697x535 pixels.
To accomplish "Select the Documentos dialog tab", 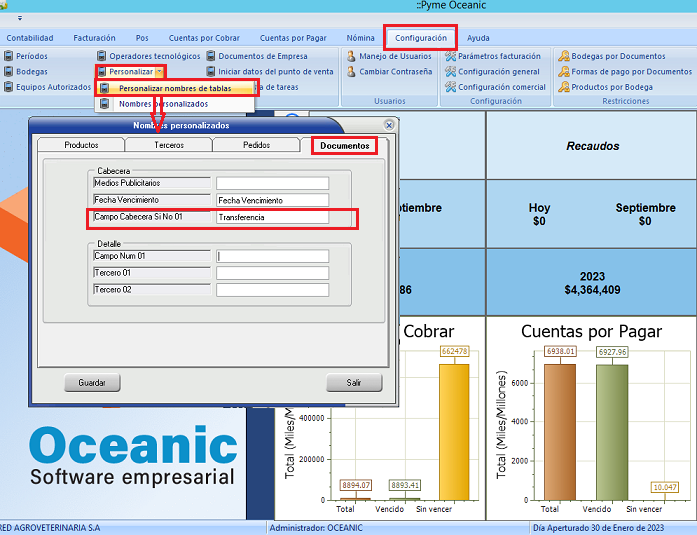I will click(x=344, y=146).
